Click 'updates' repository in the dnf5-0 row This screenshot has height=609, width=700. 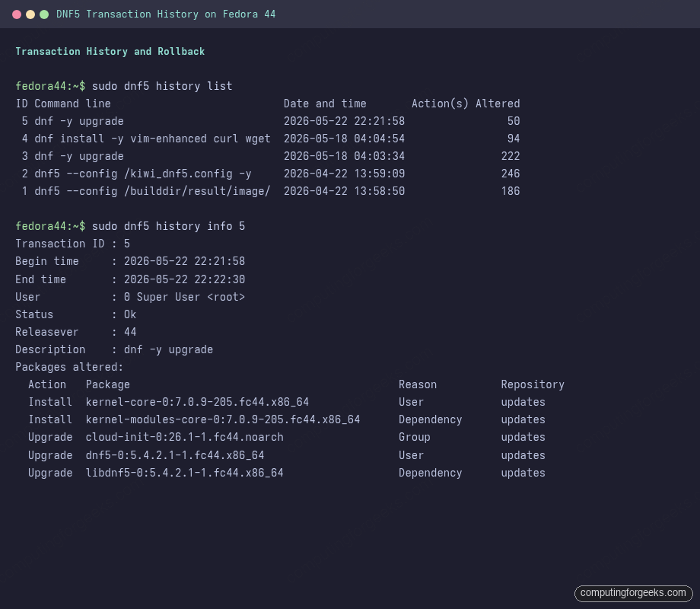[523, 455]
